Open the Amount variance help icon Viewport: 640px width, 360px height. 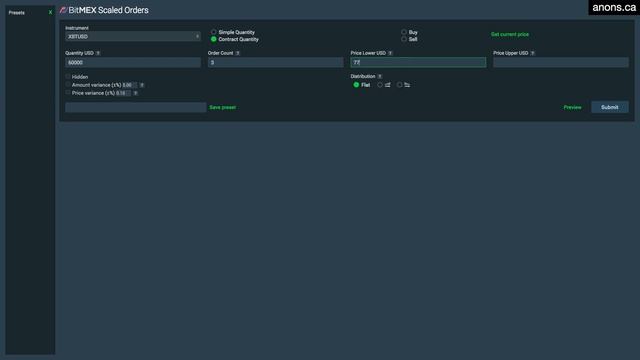click(x=142, y=85)
